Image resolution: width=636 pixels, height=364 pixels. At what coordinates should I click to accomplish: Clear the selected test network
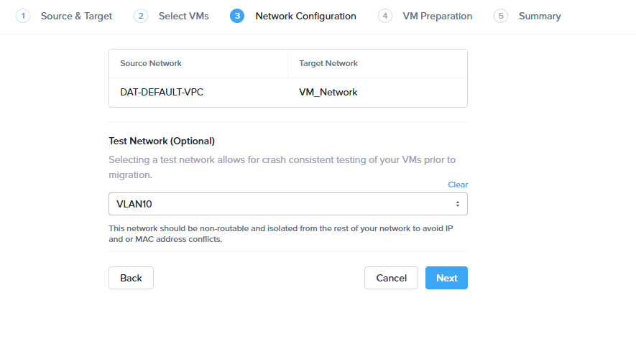pyautogui.click(x=458, y=185)
